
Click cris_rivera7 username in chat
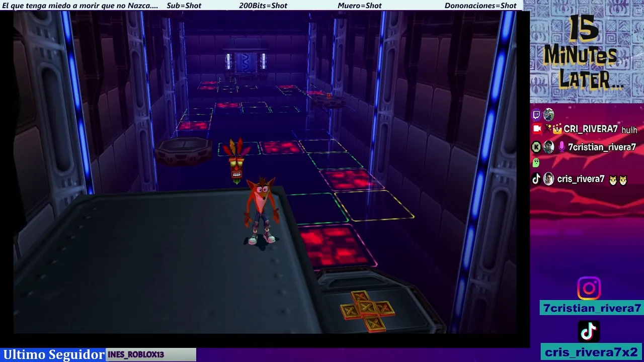click(581, 179)
